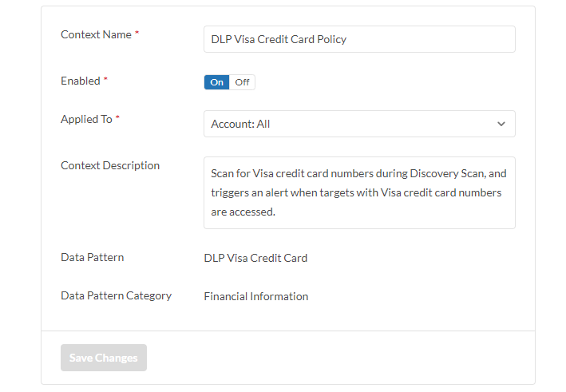
Task: Click the 'DLP Visa Credit Card' pattern value
Action: [x=255, y=258]
